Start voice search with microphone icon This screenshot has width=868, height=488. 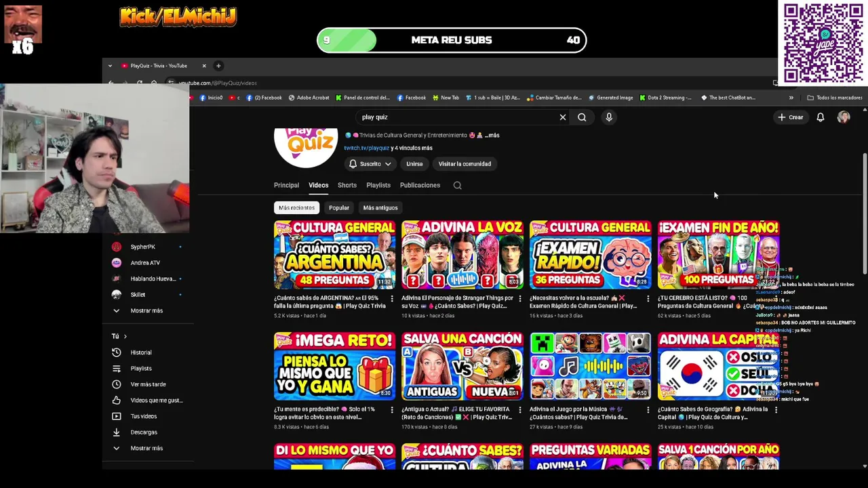pyautogui.click(x=609, y=117)
